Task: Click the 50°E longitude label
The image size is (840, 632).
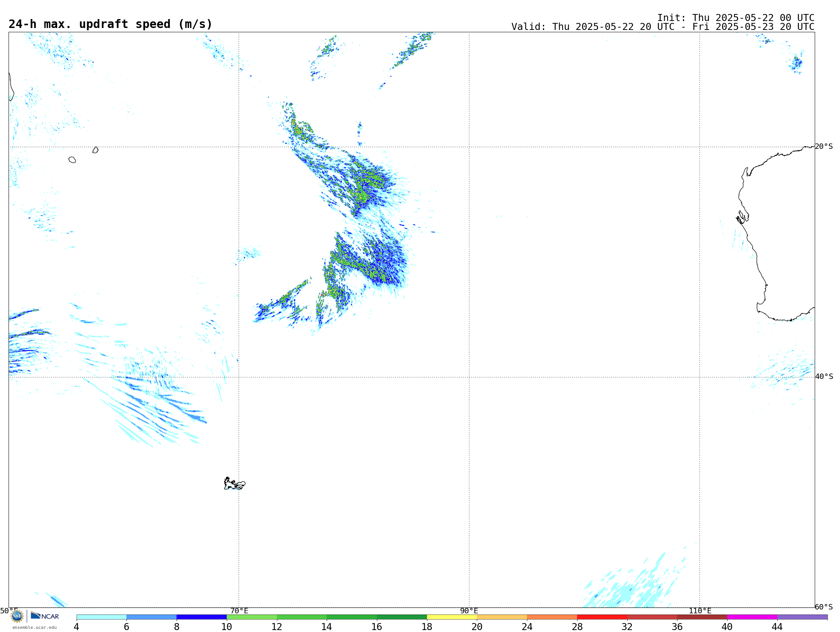Action: coord(9,611)
